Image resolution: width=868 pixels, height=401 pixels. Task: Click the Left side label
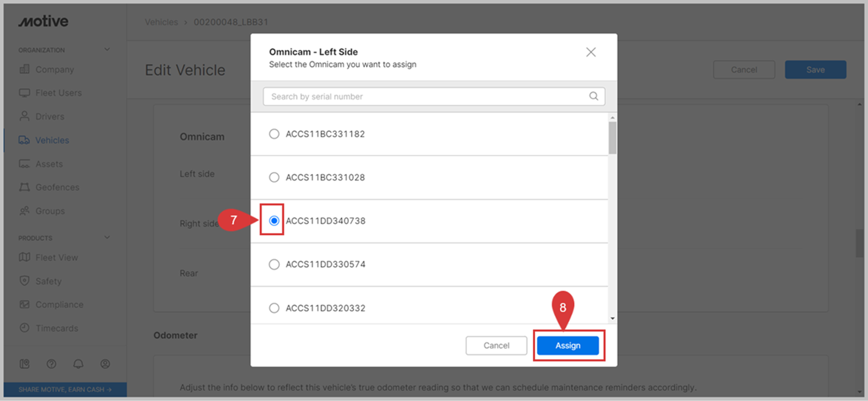(x=197, y=174)
